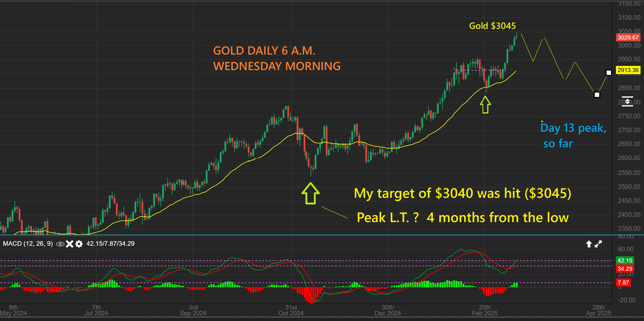Move MACD pane up with arrow icon
Screen dimensions: 644x321
pos(589,244)
